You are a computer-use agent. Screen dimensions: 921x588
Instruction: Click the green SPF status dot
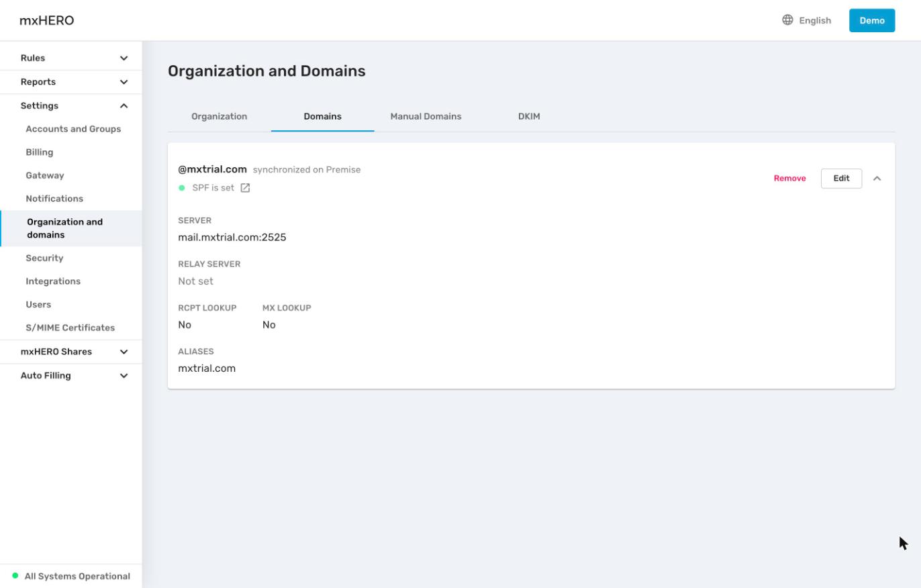tap(181, 188)
